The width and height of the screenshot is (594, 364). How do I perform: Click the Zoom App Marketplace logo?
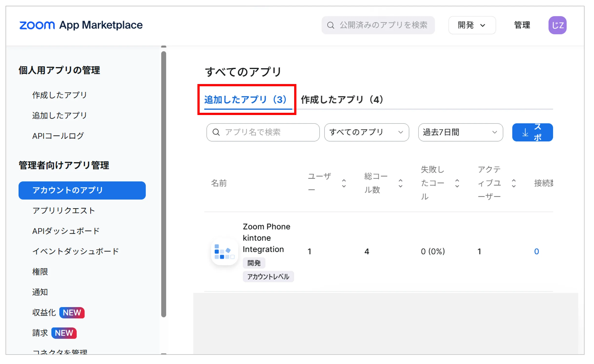click(x=81, y=25)
